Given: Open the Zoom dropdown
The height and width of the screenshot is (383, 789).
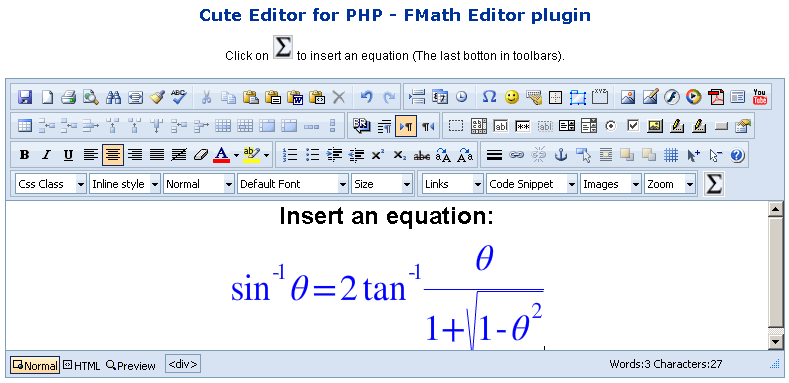Looking at the screenshot, I should tap(670, 184).
